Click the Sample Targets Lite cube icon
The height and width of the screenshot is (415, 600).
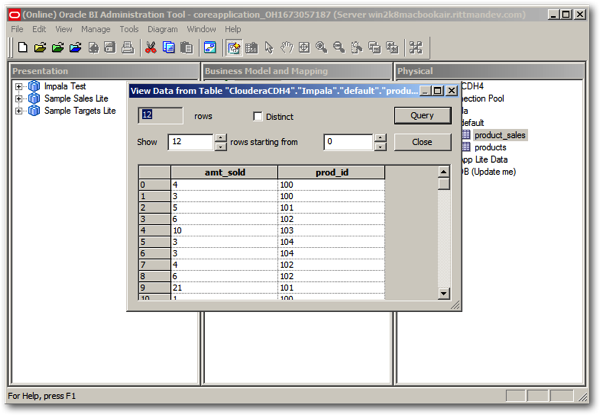tap(34, 111)
